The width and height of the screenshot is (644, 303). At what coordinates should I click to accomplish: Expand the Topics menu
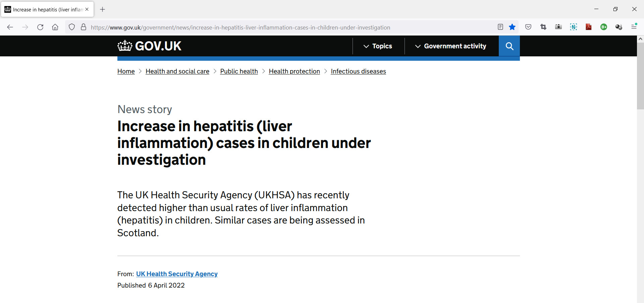pos(378,46)
